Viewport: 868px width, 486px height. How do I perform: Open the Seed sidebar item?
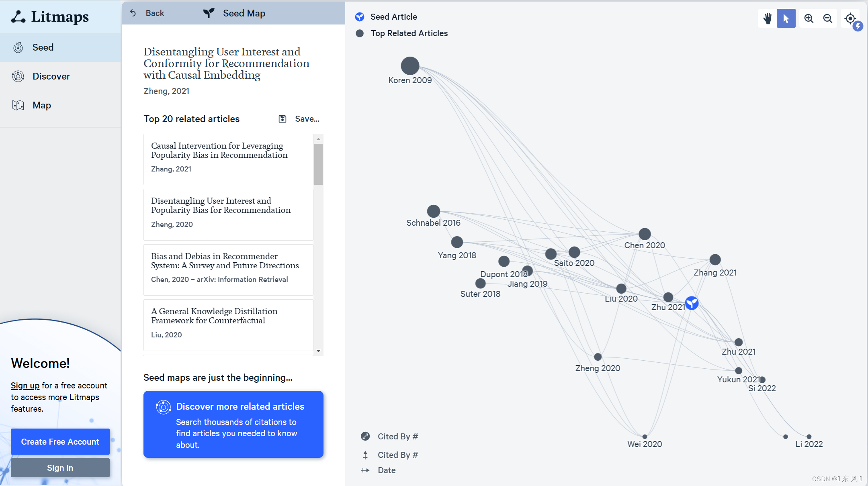click(43, 47)
